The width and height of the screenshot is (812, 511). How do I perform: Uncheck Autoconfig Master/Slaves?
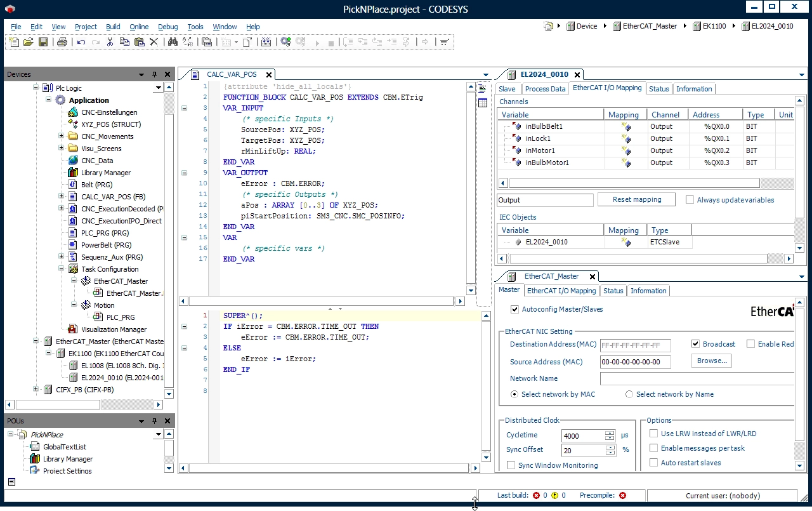[x=514, y=309]
